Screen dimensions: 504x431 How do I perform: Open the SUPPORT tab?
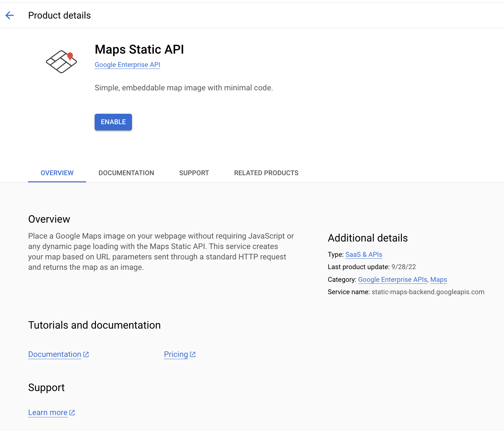click(x=194, y=173)
